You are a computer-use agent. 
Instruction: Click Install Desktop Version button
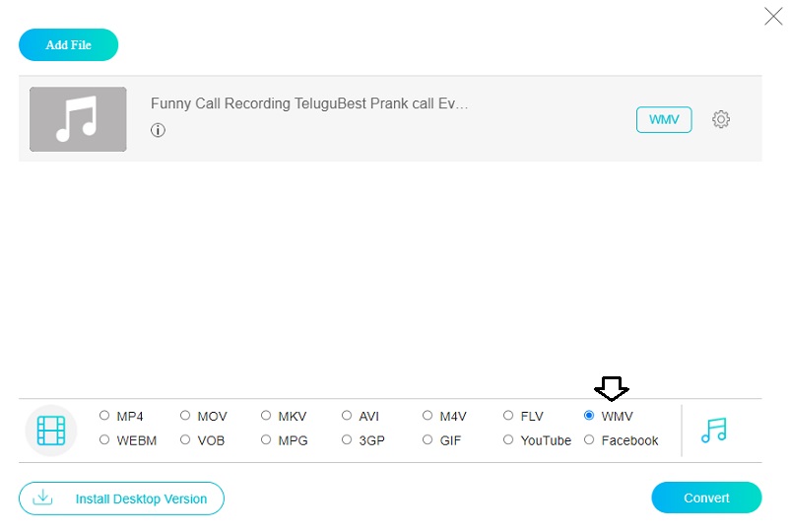coord(121,499)
